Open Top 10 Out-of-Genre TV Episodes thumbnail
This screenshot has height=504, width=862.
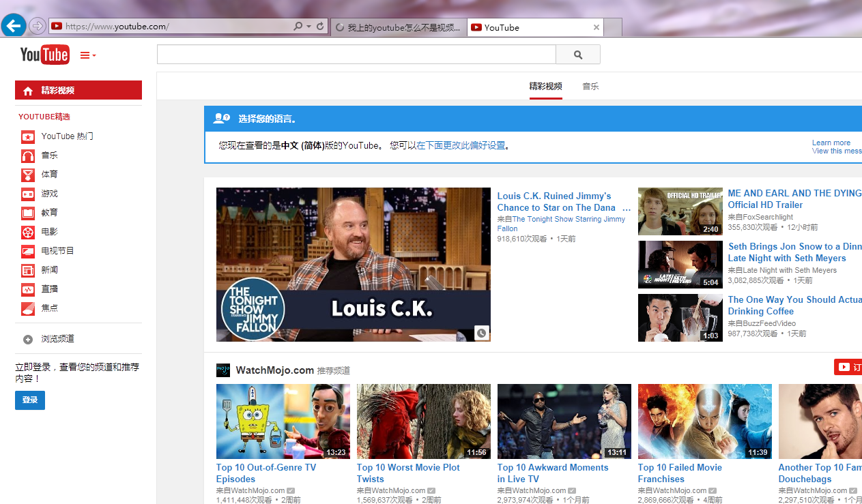click(x=283, y=421)
